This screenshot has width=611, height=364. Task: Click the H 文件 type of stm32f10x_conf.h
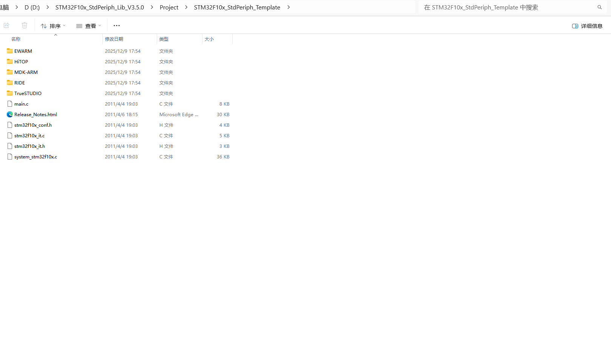point(166,125)
